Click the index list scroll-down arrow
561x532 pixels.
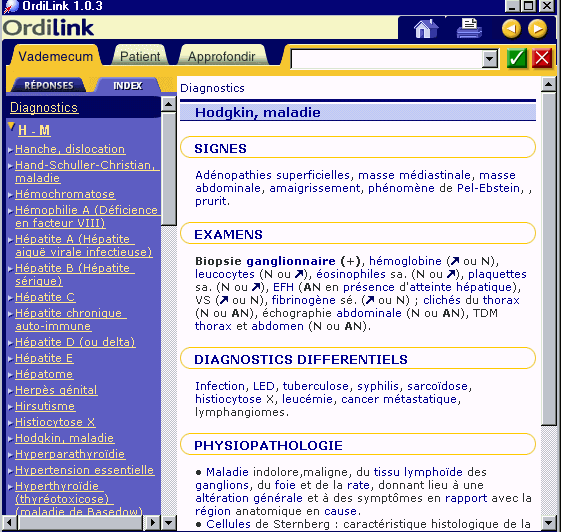click(168, 523)
